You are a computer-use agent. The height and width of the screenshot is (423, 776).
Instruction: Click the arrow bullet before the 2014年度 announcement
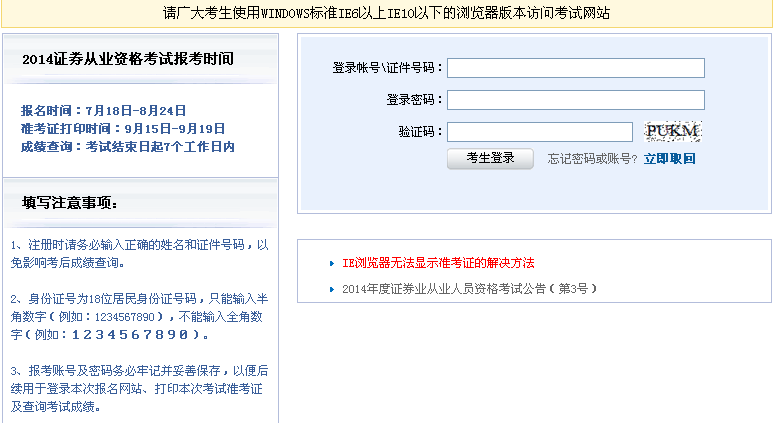click(332, 289)
